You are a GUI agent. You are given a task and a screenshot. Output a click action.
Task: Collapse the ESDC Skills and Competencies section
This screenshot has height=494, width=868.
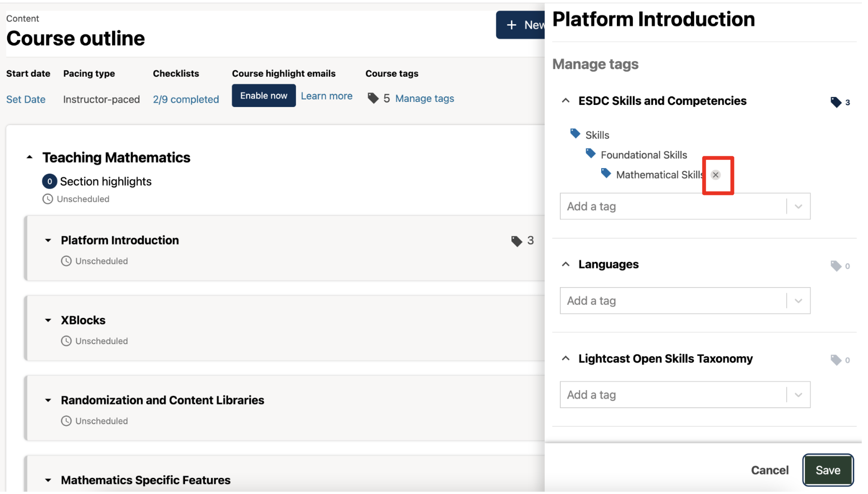coord(565,101)
